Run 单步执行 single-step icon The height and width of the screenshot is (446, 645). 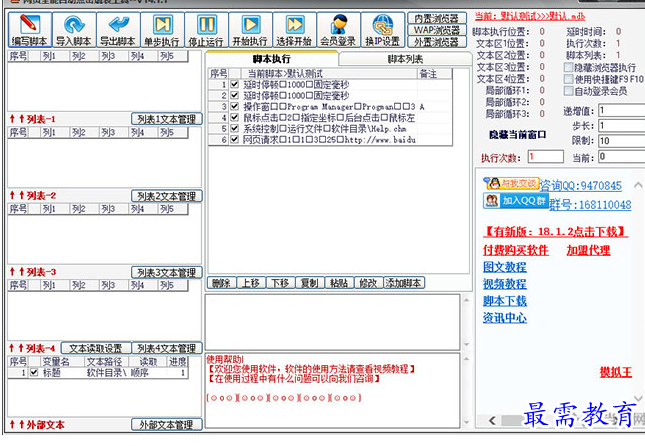pyautogui.click(x=162, y=30)
